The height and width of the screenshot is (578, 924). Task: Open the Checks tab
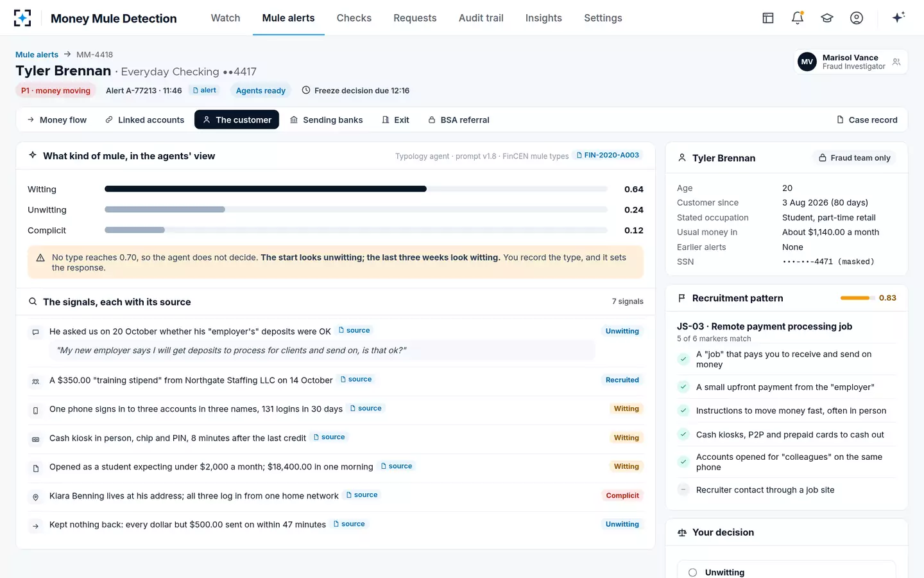pyautogui.click(x=354, y=18)
